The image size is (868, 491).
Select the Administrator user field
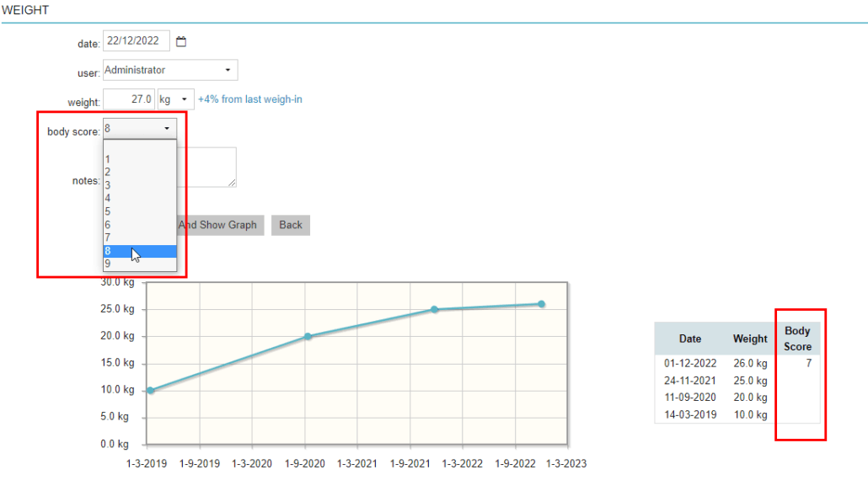click(152, 70)
